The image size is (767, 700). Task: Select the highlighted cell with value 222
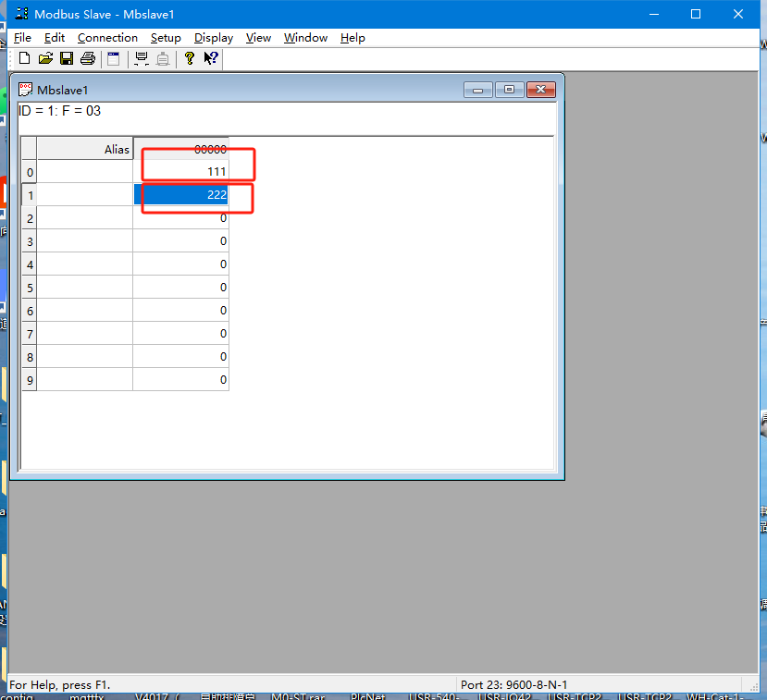(181, 195)
